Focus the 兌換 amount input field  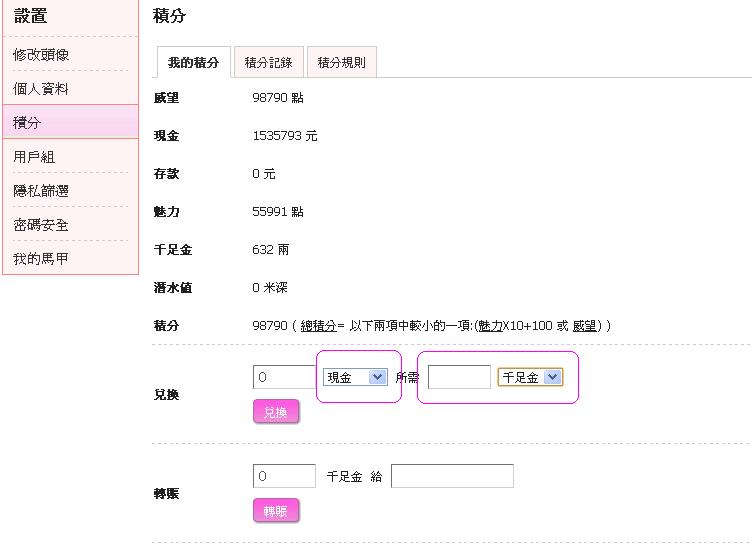coord(284,377)
